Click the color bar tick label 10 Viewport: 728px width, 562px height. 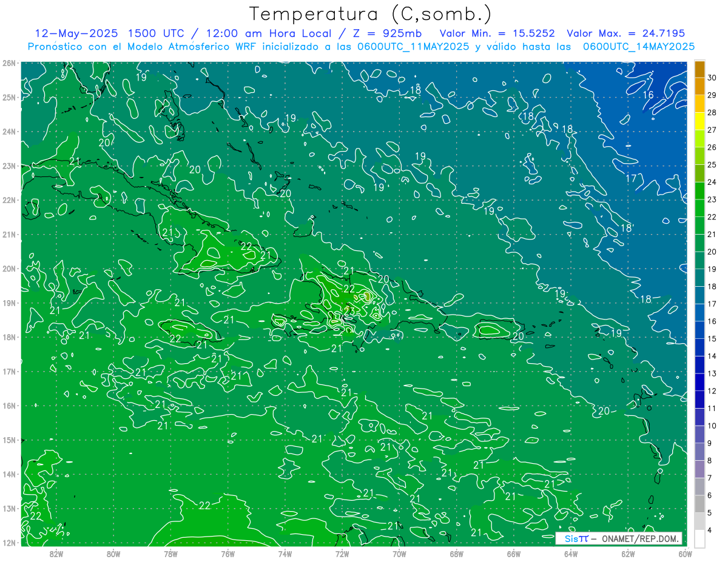(712, 426)
